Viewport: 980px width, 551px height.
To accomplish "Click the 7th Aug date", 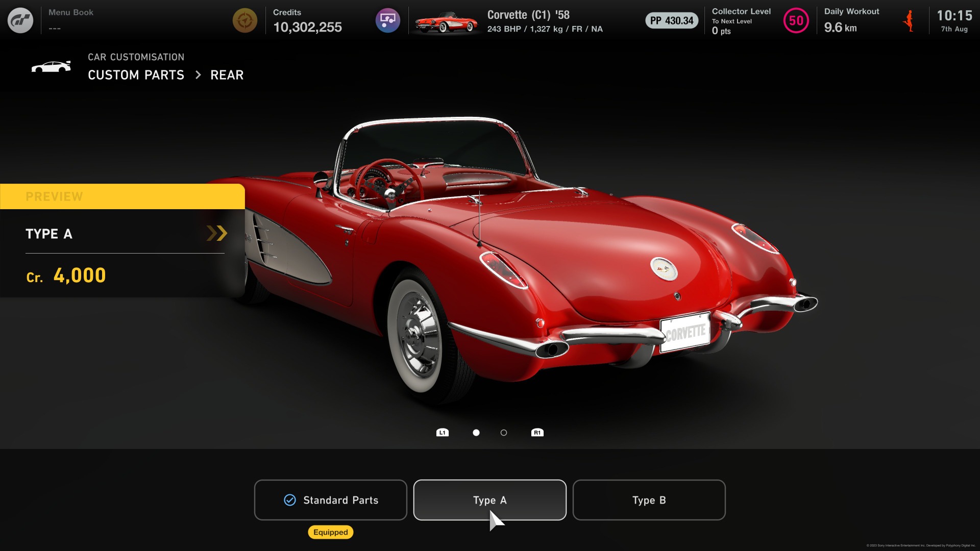I will tap(954, 29).
